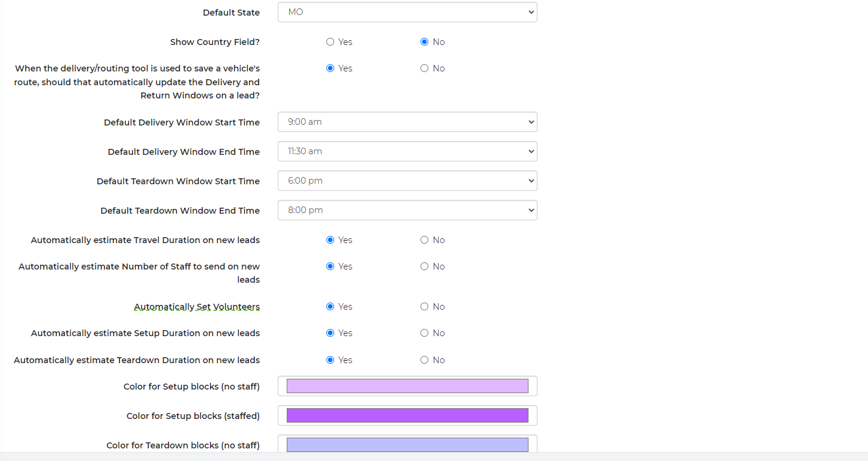Disable automatic Travel Duration estimate

click(x=425, y=240)
